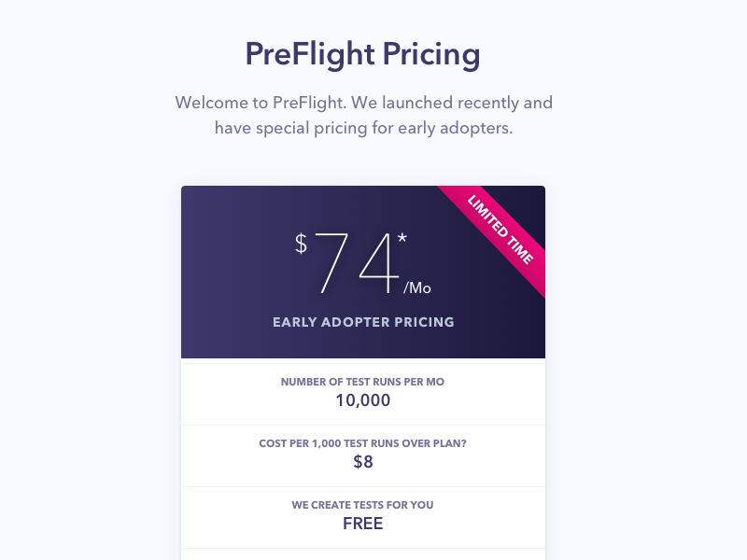Screen dimensions: 747x560
Task: Click the /Mo label
Action: [417, 287]
